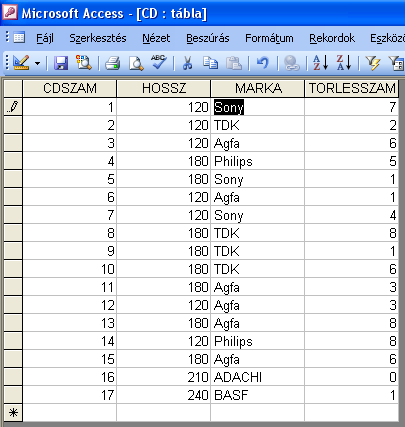Viewport: 405px width, 427px height.
Task: Click the table control icon beside Fájl
Action: coord(19,37)
